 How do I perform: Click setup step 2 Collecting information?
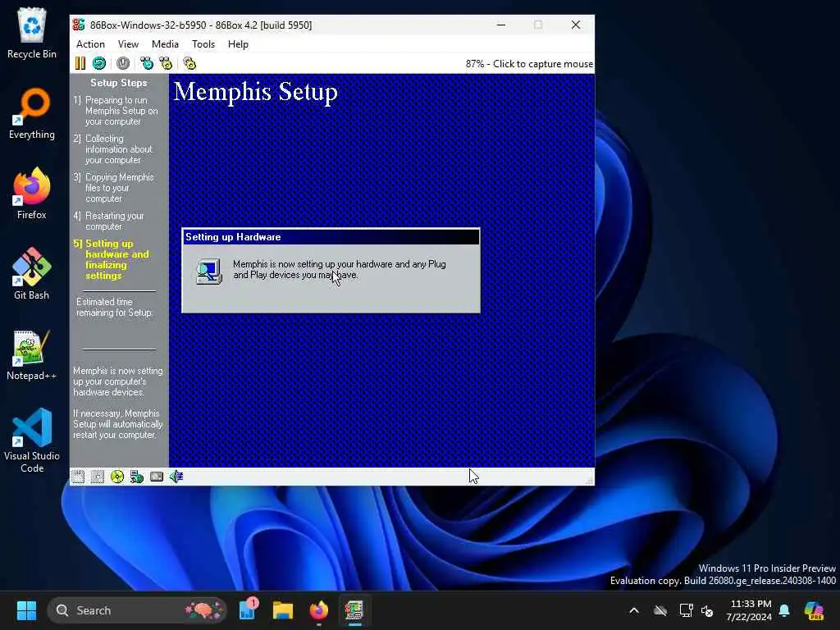(113, 149)
